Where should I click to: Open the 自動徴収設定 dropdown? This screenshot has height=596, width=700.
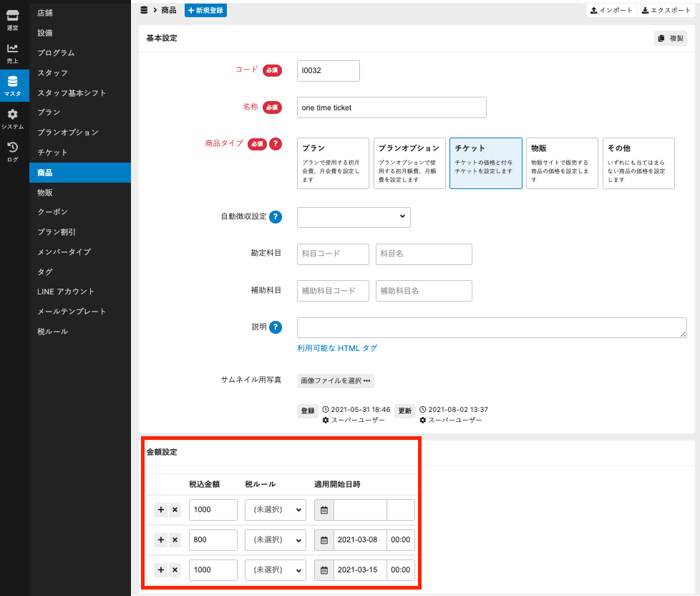click(x=354, y=217)
